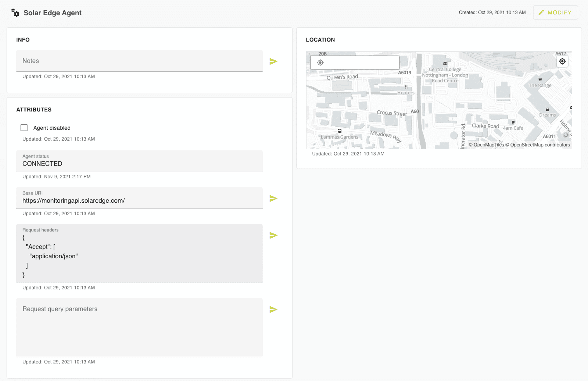Open the OpenStreetMap contributors link
Screen dimensions: 588x381
[x=540, y=145]
